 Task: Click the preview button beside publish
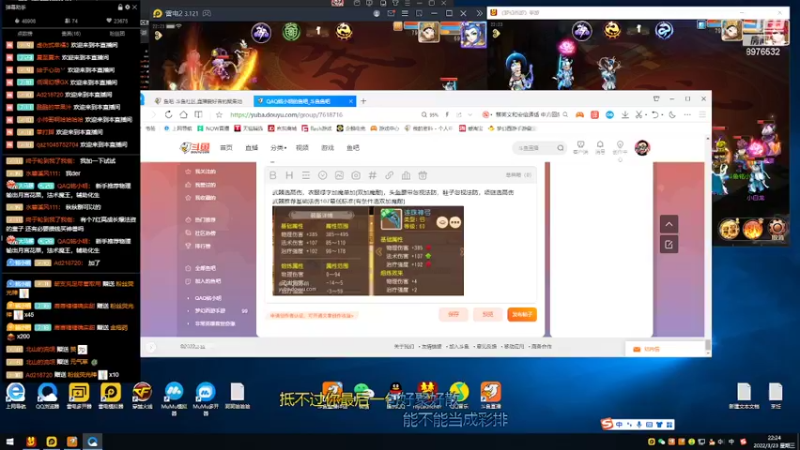pyautogui.click(x=488, y=314)
